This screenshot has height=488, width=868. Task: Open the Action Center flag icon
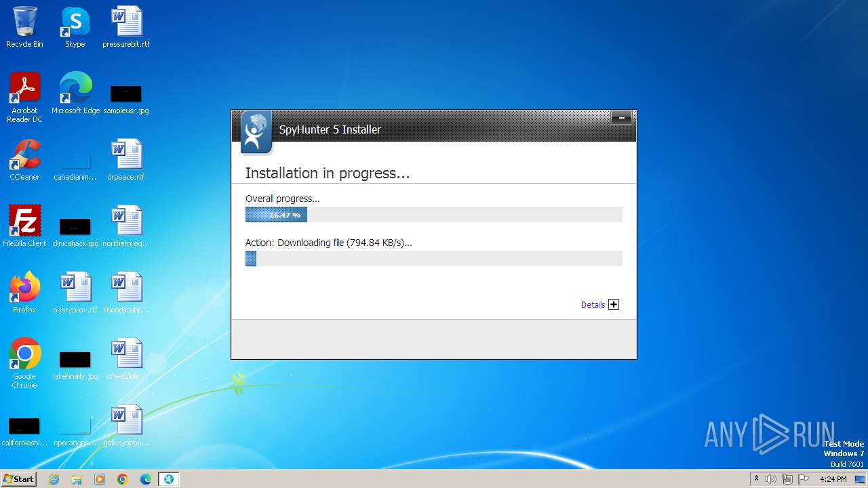click(804, 479)
